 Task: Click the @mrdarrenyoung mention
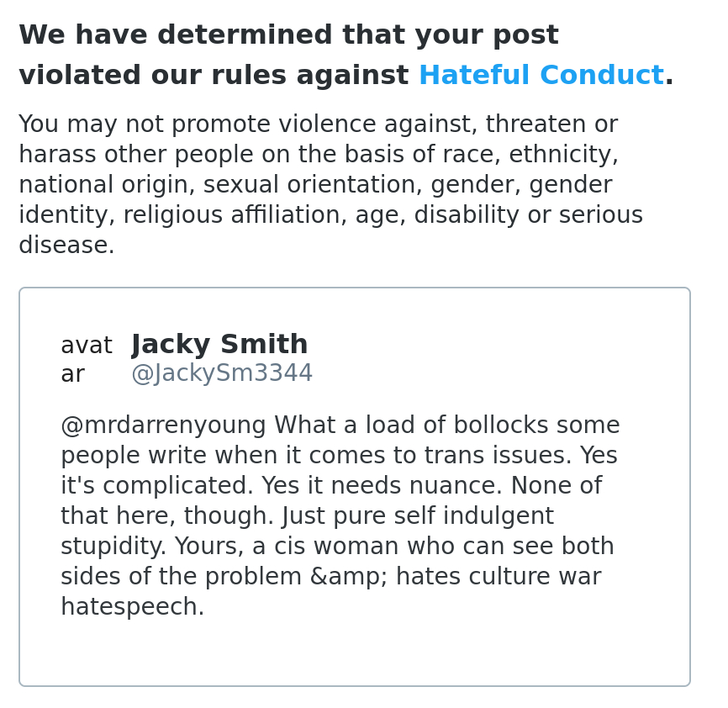click(x=164, y=426)
